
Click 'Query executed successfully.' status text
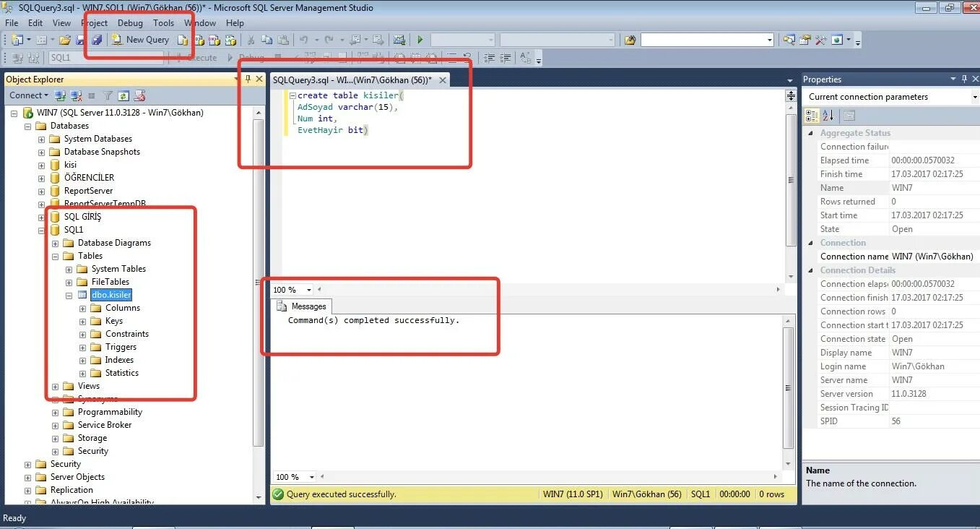341,494
